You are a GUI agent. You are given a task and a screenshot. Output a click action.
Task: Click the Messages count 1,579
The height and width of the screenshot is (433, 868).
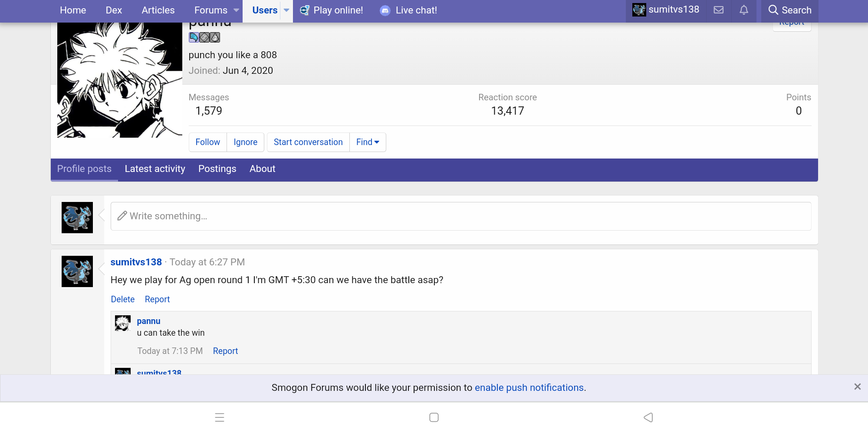[209, 111]
